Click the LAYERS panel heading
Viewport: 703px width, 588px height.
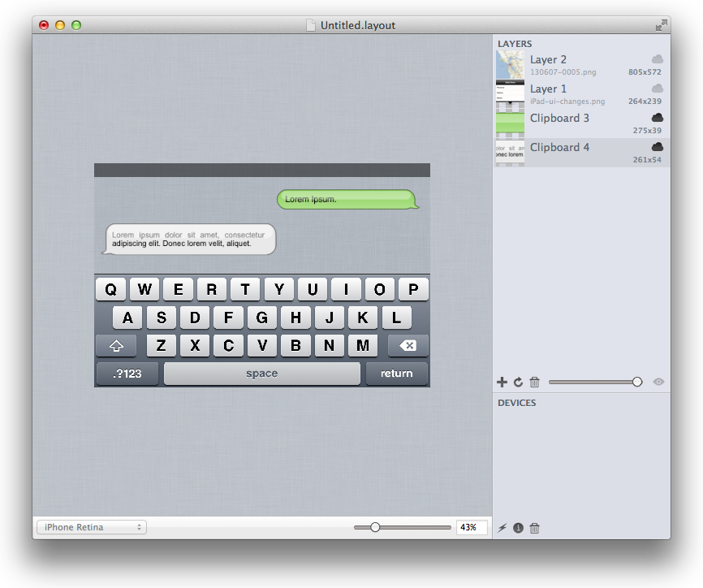515,44
